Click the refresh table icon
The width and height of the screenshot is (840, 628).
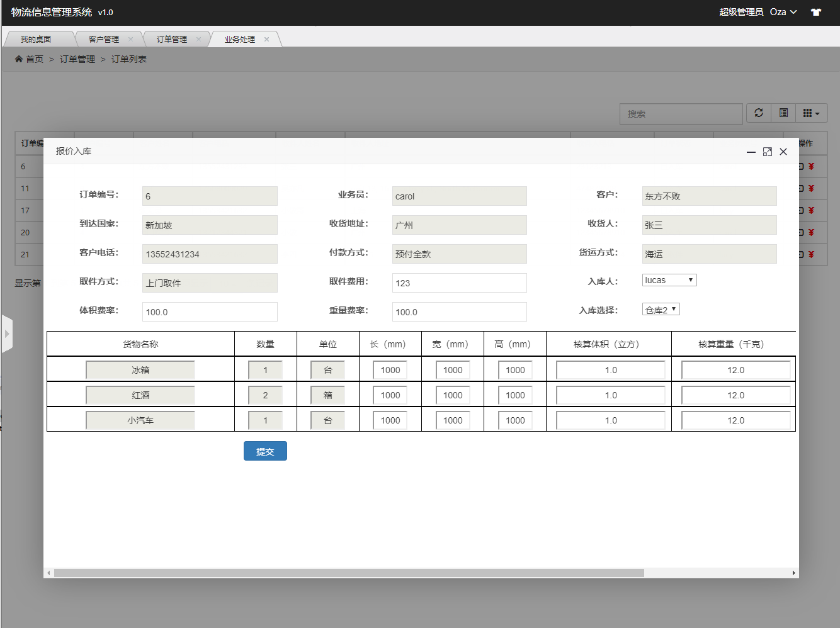[759, 113]
